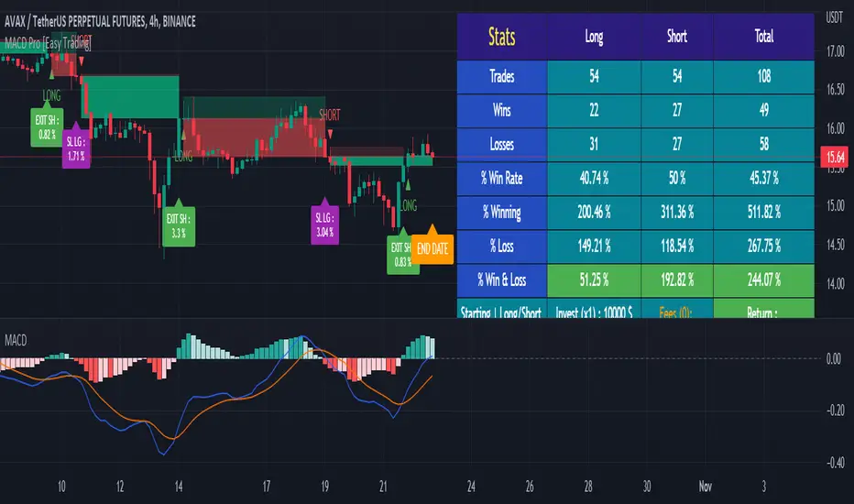Click the EXIT SH 3.3 % label
Screen dimensions: 854x504
[178, 225]
